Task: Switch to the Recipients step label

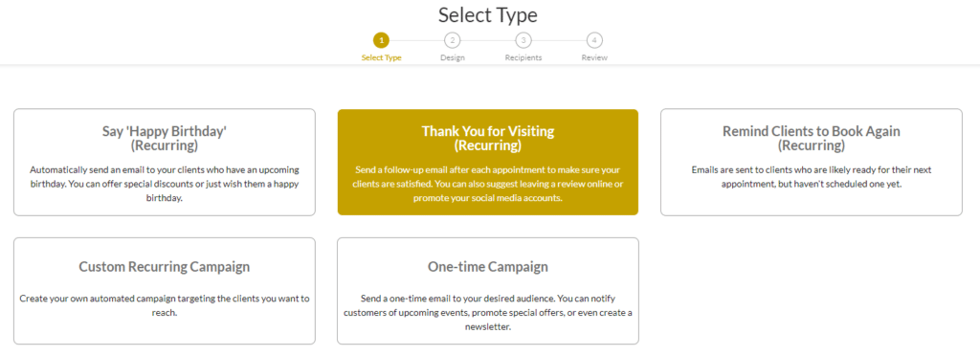Action: [x=523, y=57]
